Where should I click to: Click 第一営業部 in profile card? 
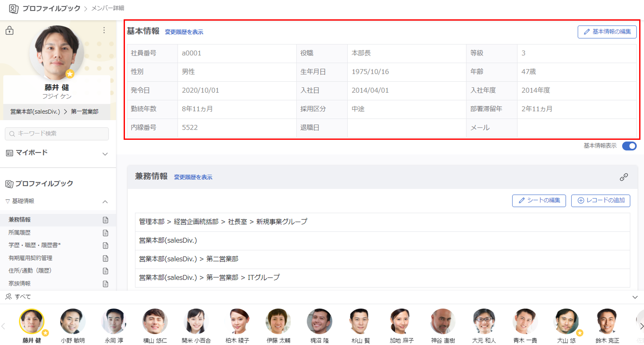(x=85, y=112)
